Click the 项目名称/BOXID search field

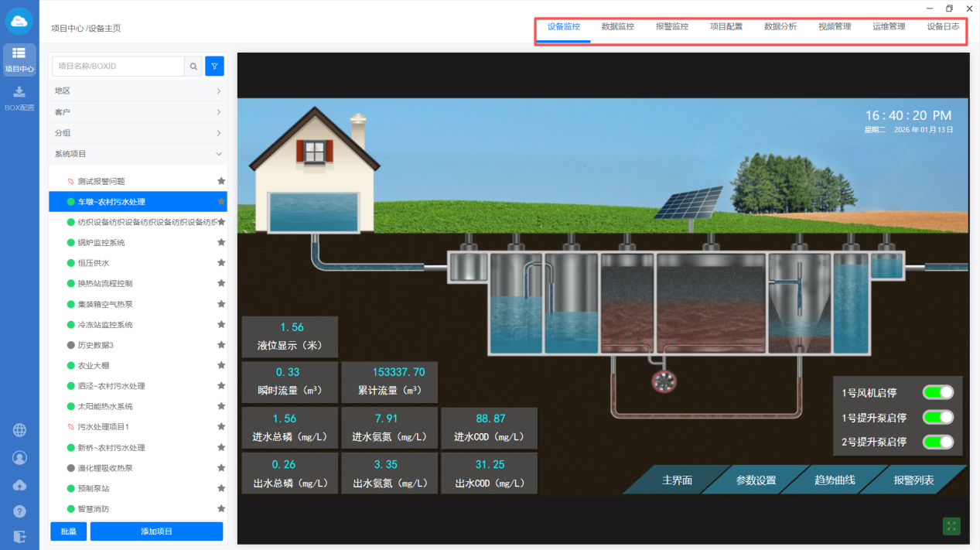click(118, 67)
